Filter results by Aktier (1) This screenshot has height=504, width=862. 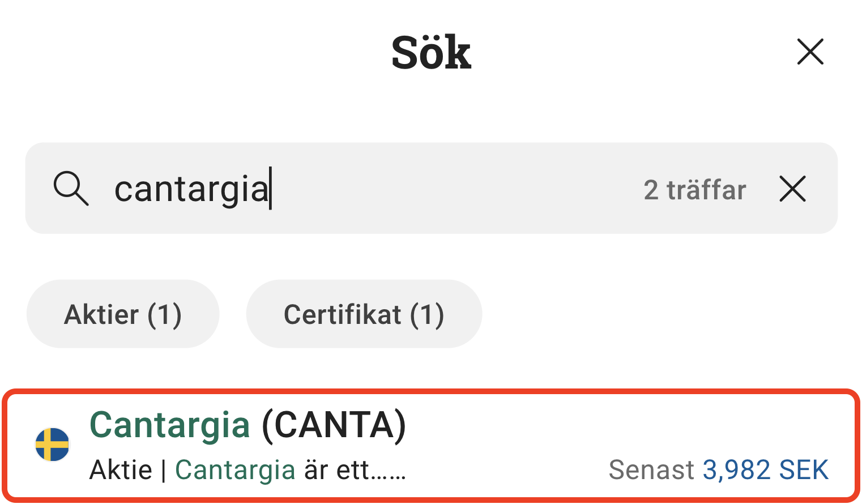(123, 314)
